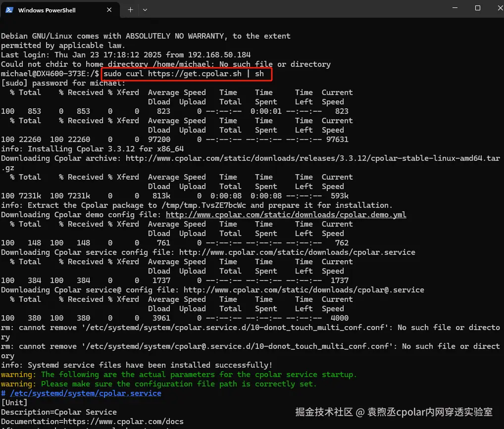Click the 'Last login: Thu Jan 23' line
The image size is (504, 429).
tap(126, 55)
